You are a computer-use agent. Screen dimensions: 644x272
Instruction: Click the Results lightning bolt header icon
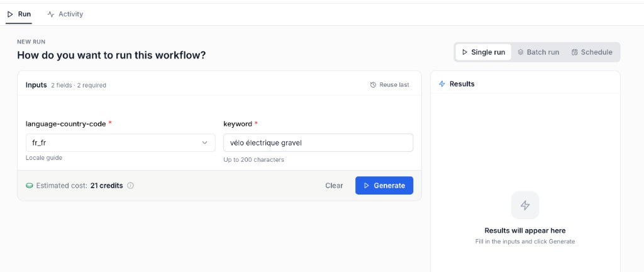(442, 84)
